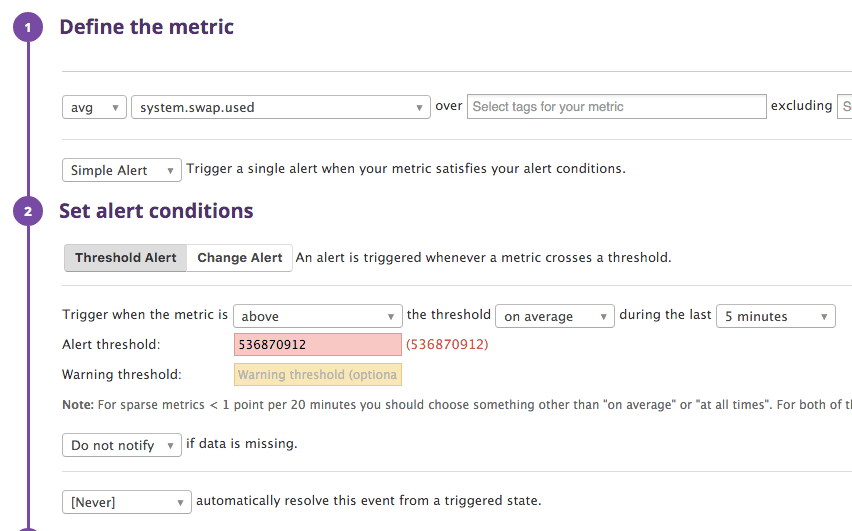Click the Alert threshold field with 536870912
The width and height of the screenshot is (852, 531).
(x=317, y=345)
